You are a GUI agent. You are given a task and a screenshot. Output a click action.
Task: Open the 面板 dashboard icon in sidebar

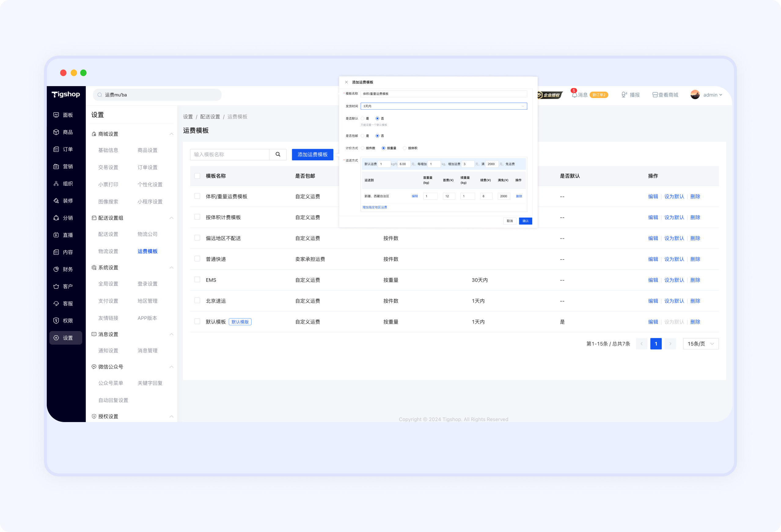56,115
